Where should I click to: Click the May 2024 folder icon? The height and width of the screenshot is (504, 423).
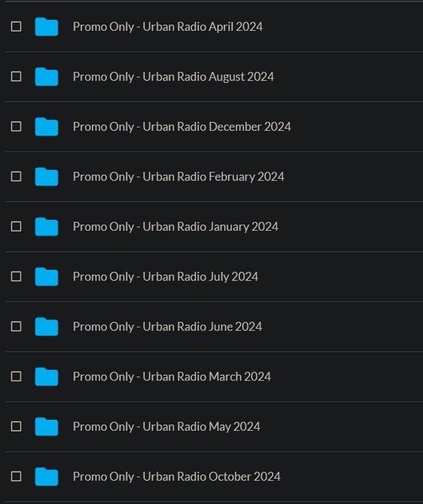[47, 427]
